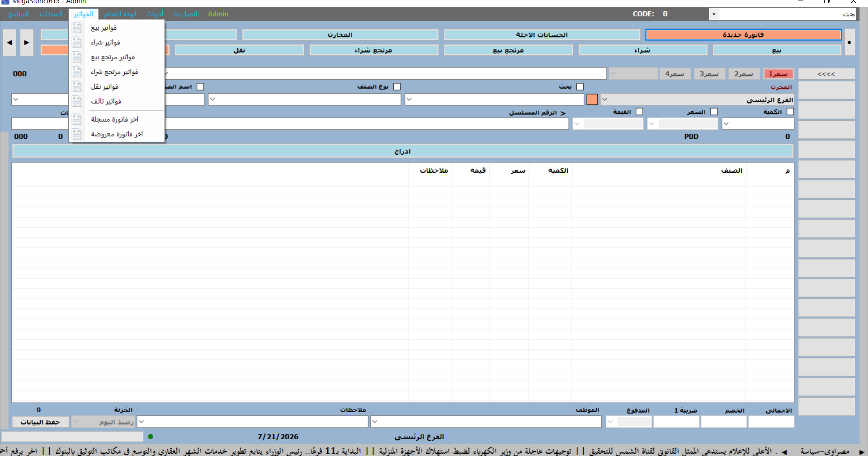Open the لوحة التحكم menu

tap(120, 14)
